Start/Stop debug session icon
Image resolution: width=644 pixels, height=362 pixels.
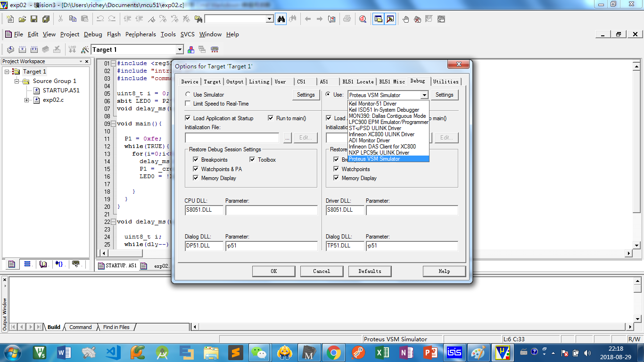[363, 19]
